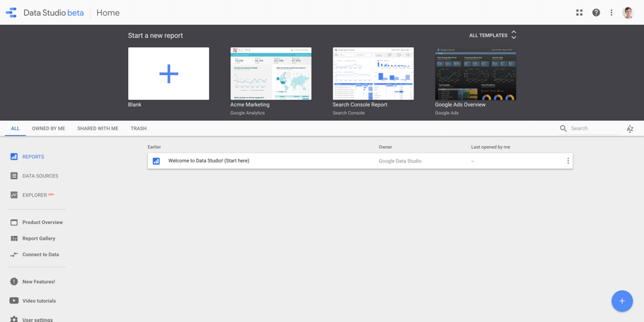Open the header three-dot options menu
Viewport: 644px width, 322px height.
tap(612, 13)
